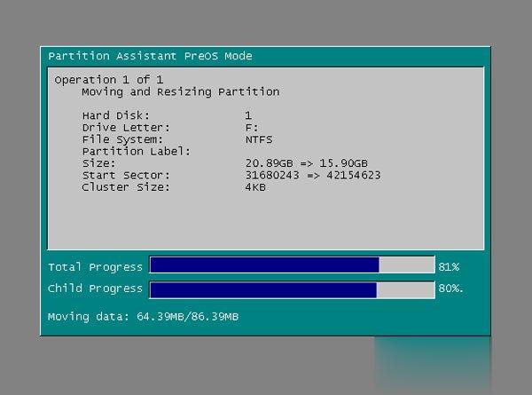Viewport: 532px width, 395px height.
Task: Click the 'Child Progress' label
Action: 95,288
